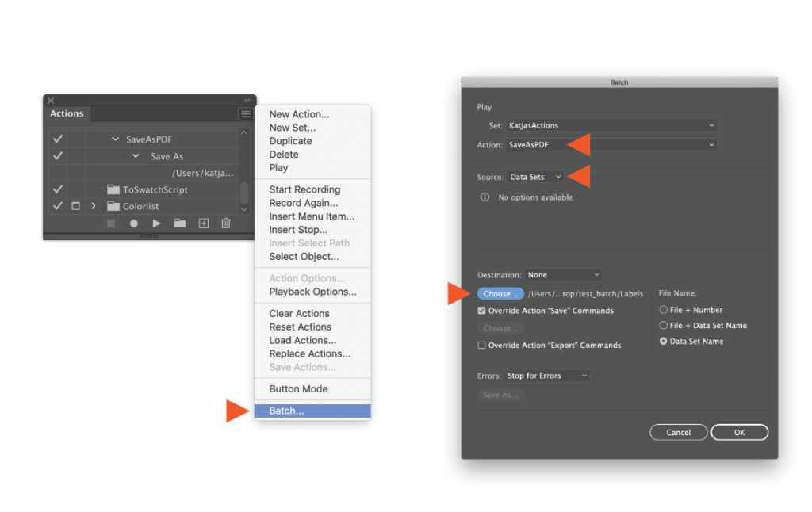Click the Stop Playing/Recording square icon

pos(111,224)
